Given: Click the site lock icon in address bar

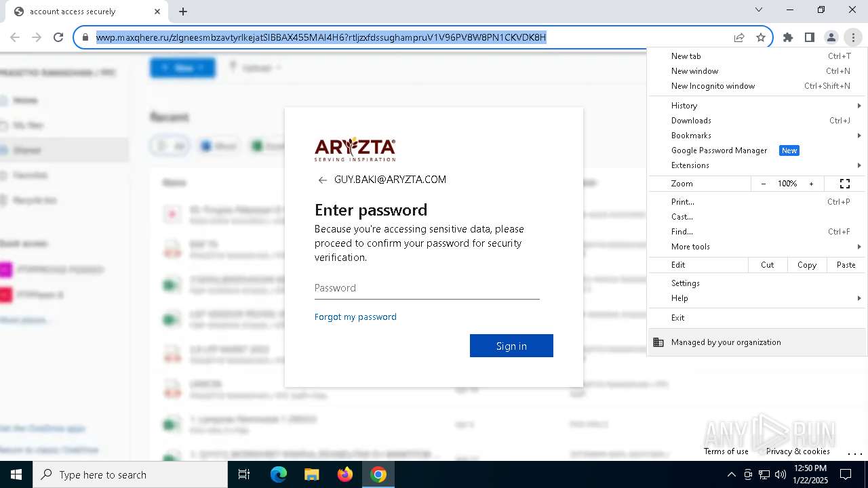Looking at the screenshot, I should pos(85,37).
